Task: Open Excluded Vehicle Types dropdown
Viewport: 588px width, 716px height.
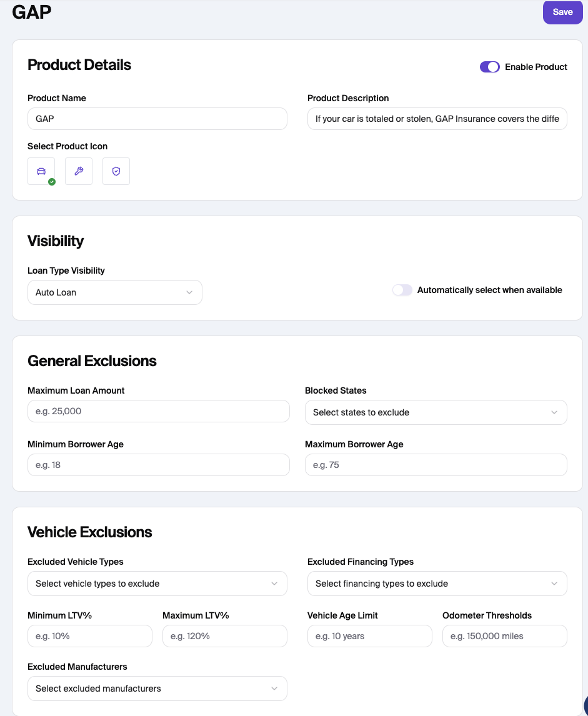Action: click(157, 584)
